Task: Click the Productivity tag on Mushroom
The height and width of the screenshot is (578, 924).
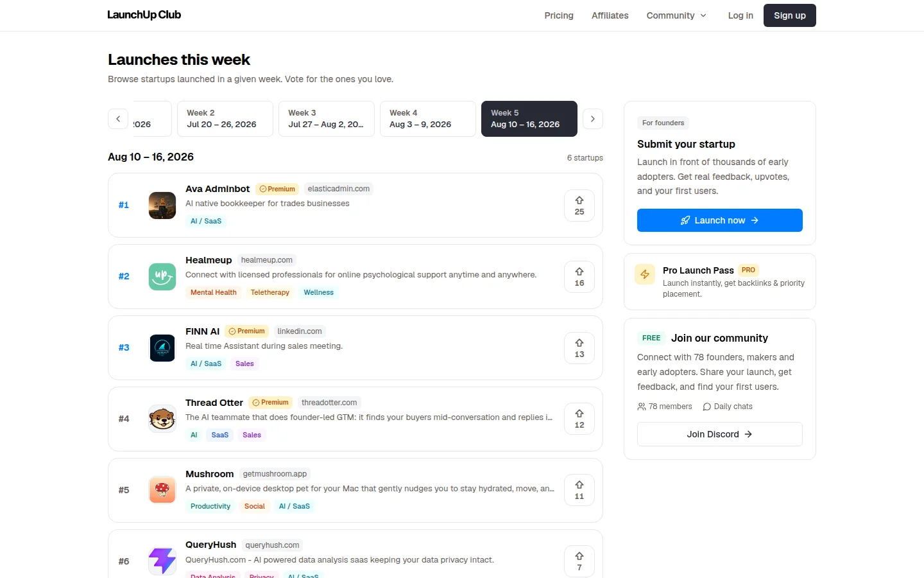Action: point(210,506)
